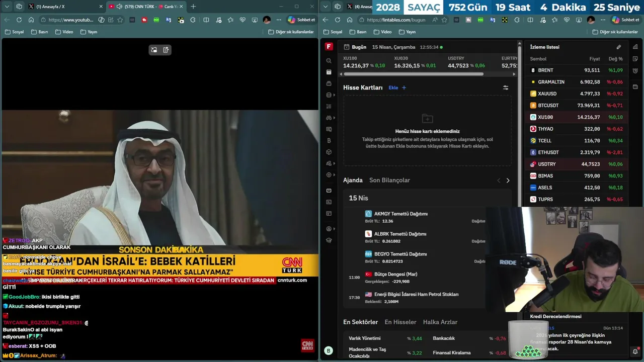Open the database stack icon in Fintables sidebar
This screenshot has width=644, height=362.
(329, 95)
